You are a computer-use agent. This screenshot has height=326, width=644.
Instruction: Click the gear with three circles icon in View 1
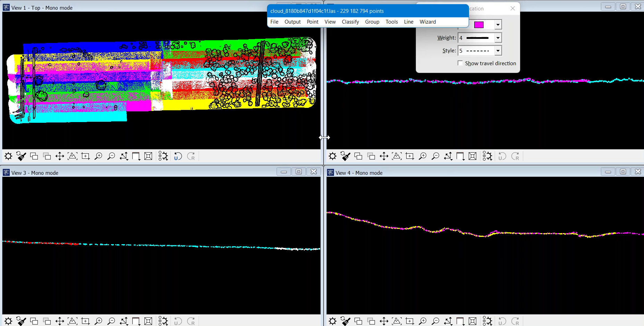pyautogui.click(x=163, y=156)
